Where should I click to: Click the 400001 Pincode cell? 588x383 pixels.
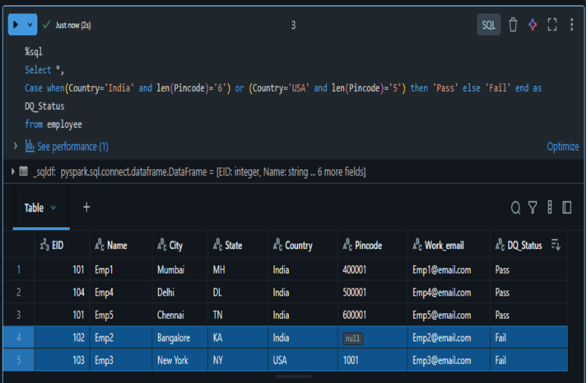click(372, 269)
